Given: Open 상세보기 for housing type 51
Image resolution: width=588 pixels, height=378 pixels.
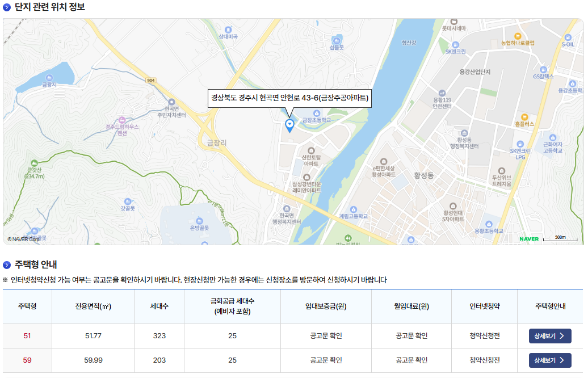Looking at the screenshot, I should (550, 336).
